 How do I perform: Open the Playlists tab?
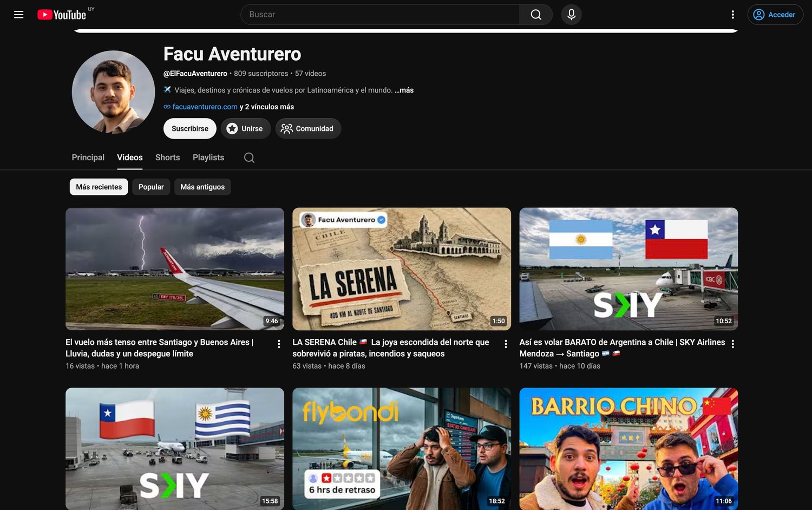pyautogui.click(x=208, y=158)
